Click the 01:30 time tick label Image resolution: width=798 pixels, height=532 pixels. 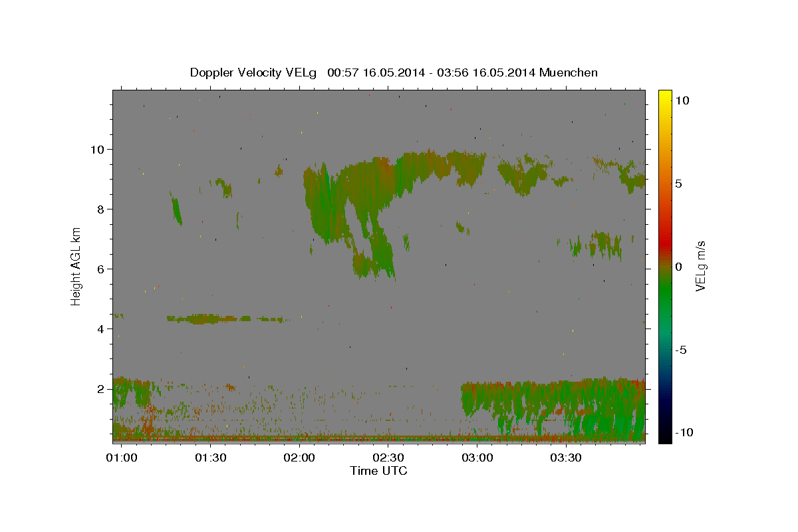[211, 458]
